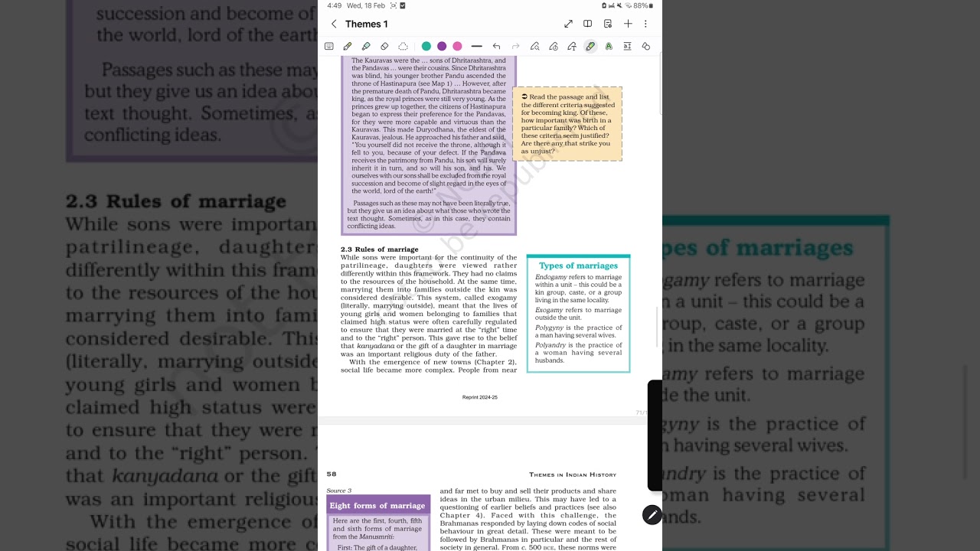Open the book reading-mode icon
The width and height of the screenshot is (980, 551).
click(588, 24)
